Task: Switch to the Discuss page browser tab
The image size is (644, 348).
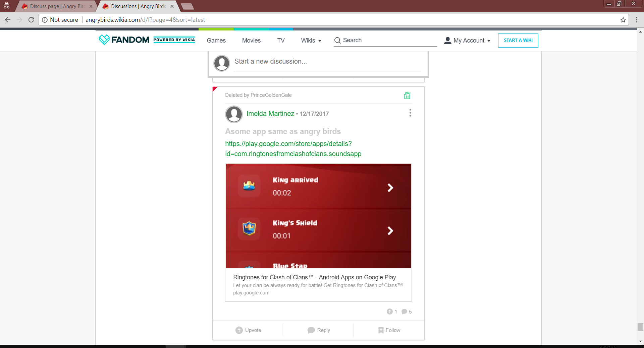Action: (57, 6)
